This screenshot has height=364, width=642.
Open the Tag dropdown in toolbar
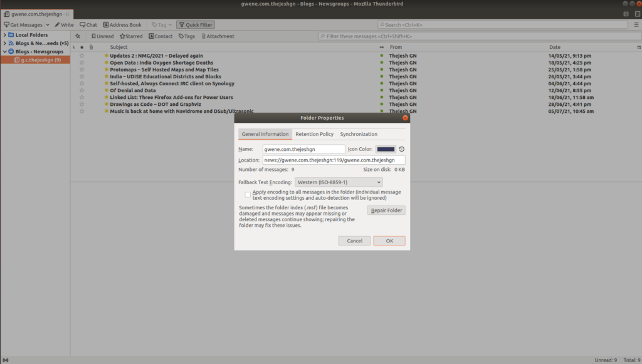162,24
